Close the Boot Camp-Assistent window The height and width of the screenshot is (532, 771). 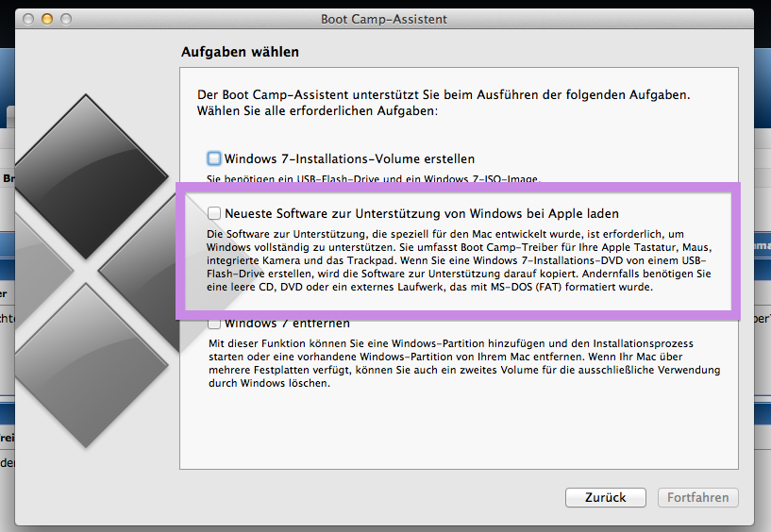(28, 19)
